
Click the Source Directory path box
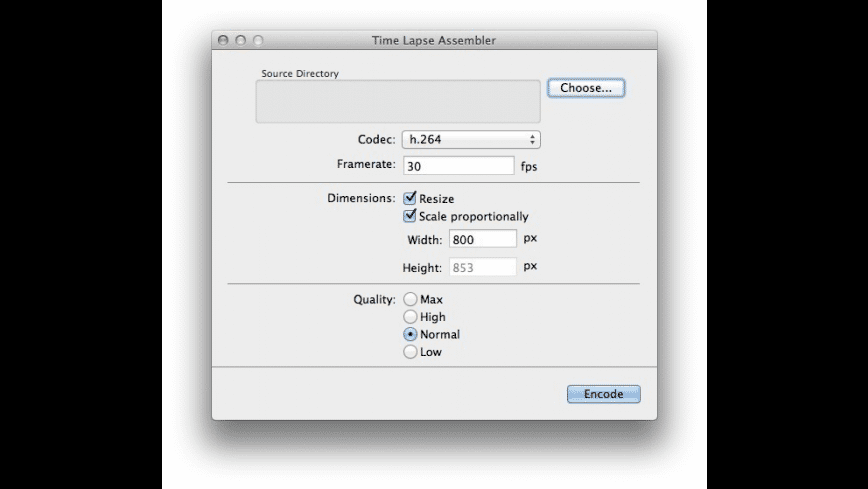[398, 102]
